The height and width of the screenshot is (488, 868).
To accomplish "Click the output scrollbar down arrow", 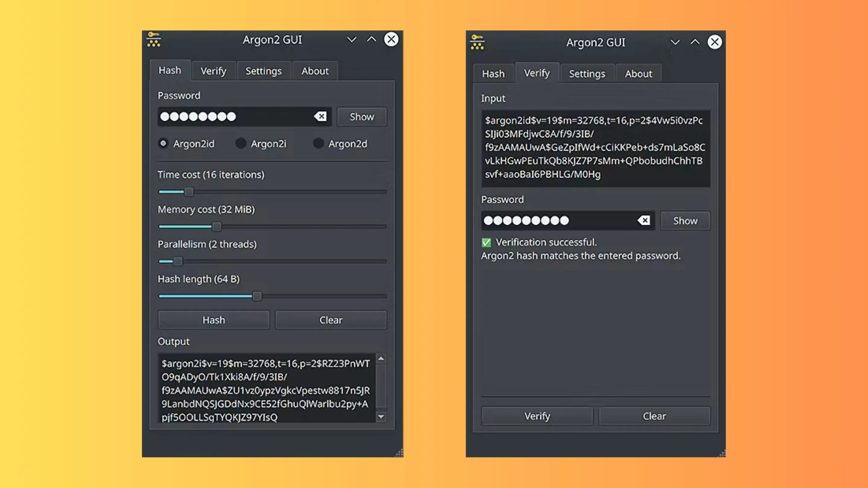I will pyautogui.click(x=381, y=417).
